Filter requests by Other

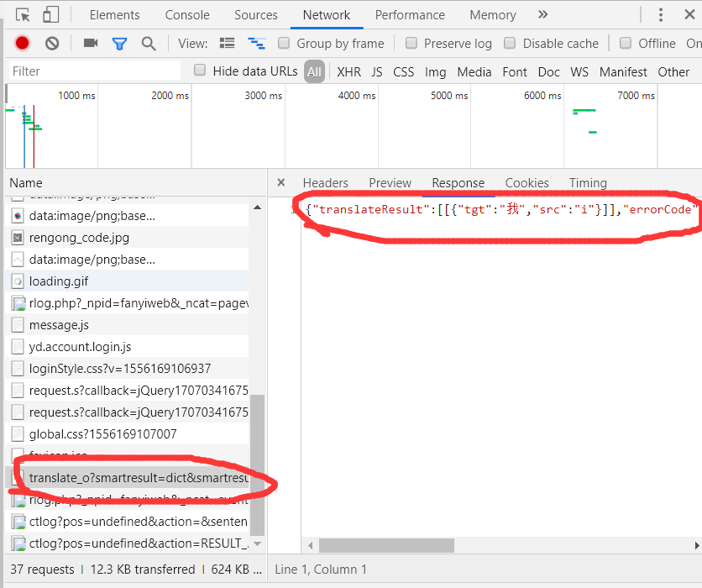tap(673, 71)
